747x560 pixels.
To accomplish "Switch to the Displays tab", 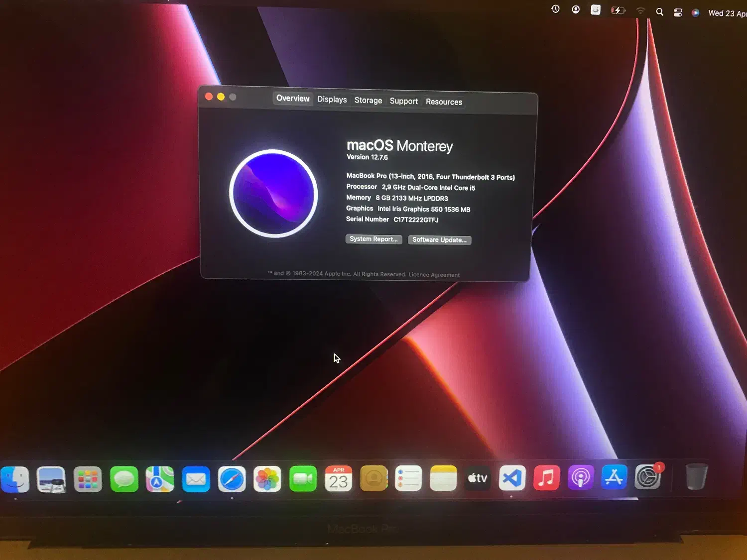I will (x=332, y=100).
